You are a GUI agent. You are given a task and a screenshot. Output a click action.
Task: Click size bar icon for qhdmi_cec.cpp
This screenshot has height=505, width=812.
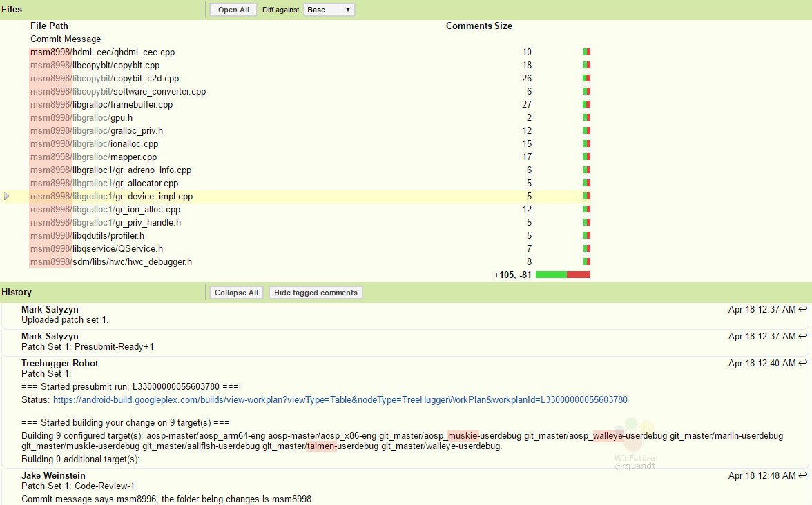[587, 52]
